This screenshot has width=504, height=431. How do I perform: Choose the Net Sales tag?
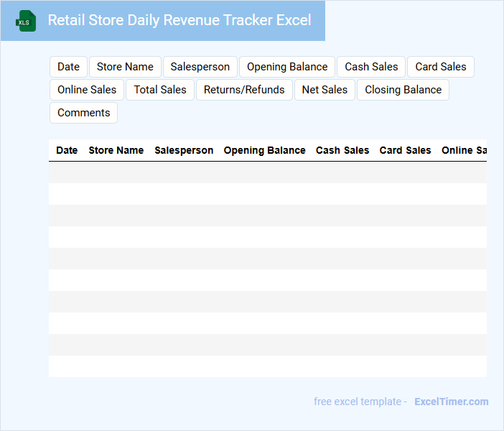(x=325, y=90)
